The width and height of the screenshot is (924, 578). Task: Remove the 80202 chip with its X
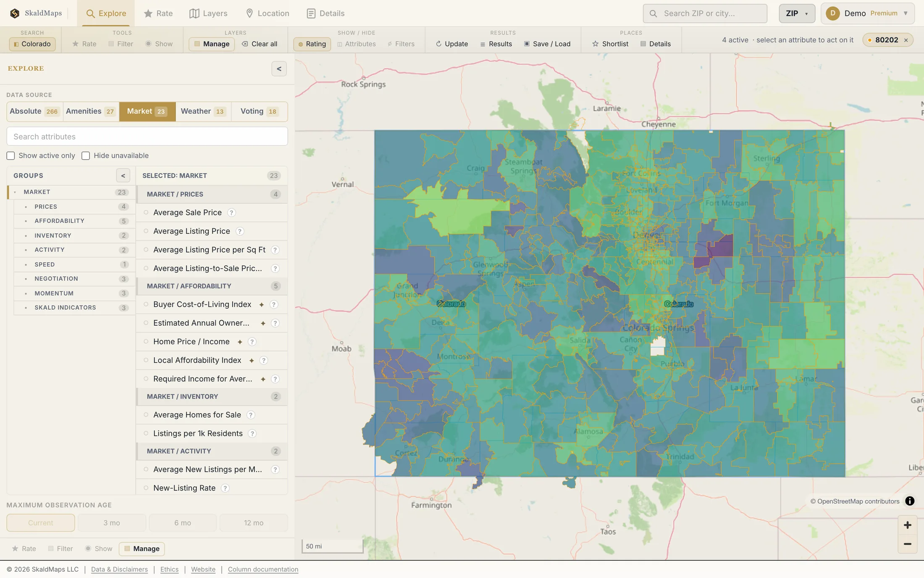(x=906, y=40)
